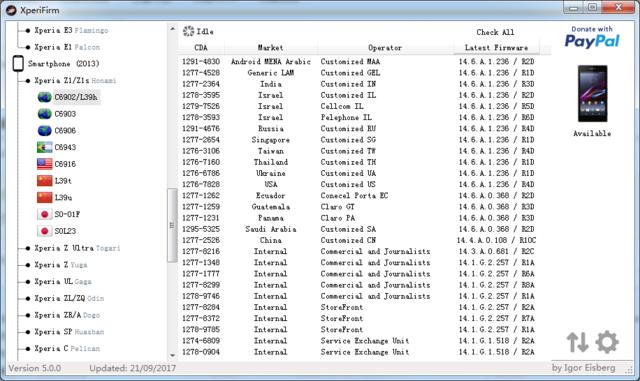
Task: Sort by the CDA column header
Action: click(201, 48)
